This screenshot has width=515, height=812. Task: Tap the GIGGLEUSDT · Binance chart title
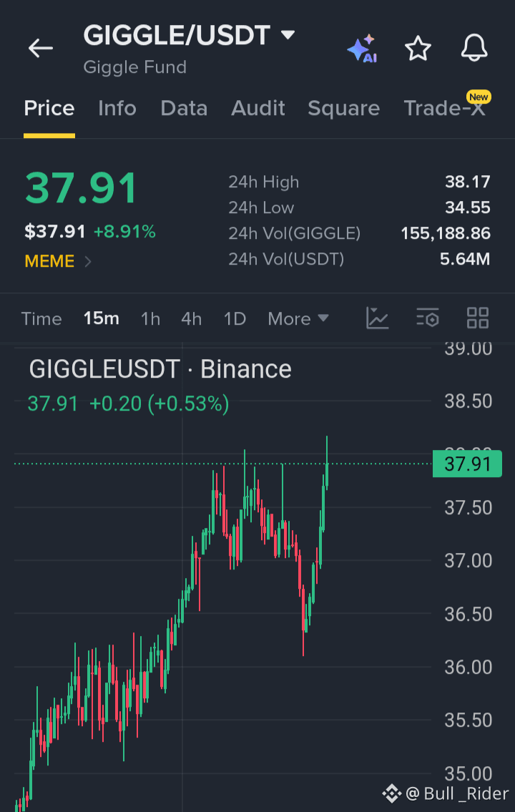[x=160, y=369]
